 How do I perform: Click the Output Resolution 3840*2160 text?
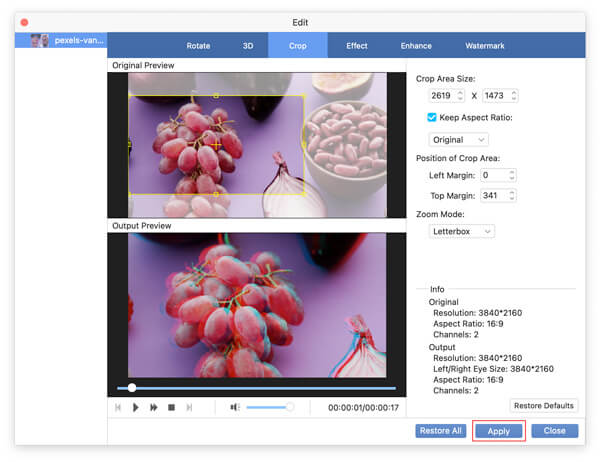click(x=478, y=358)
